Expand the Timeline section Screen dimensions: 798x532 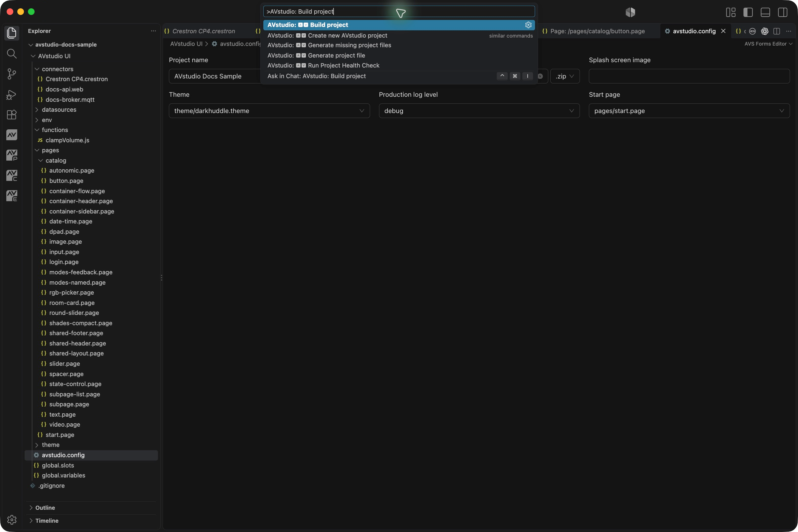[47, 520]
